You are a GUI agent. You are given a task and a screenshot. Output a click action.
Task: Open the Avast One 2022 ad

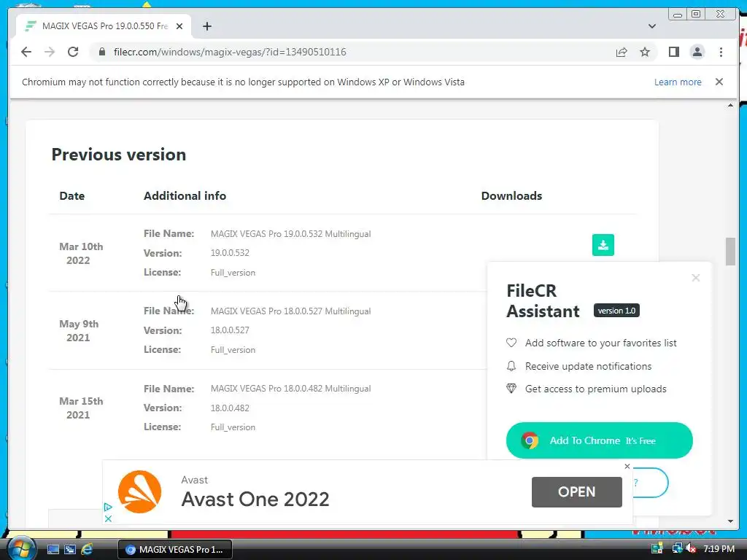576,492
